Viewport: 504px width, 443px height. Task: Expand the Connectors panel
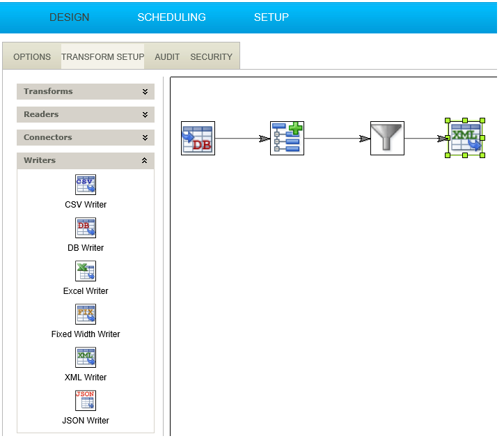(145, 137)
